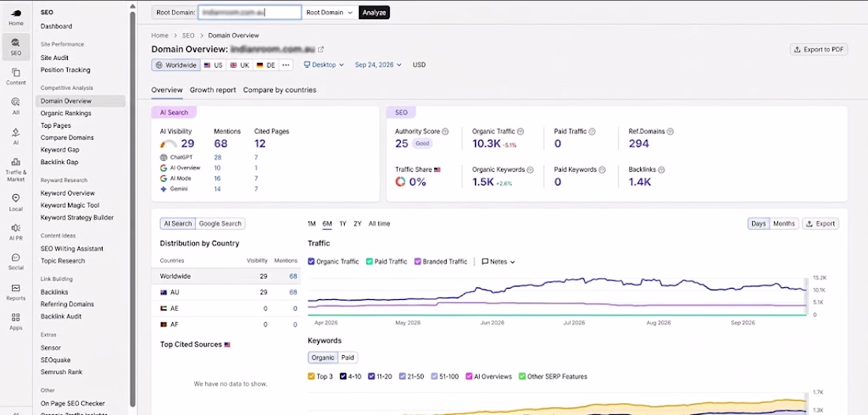Click Export to PDF button

tap(819, 49)
